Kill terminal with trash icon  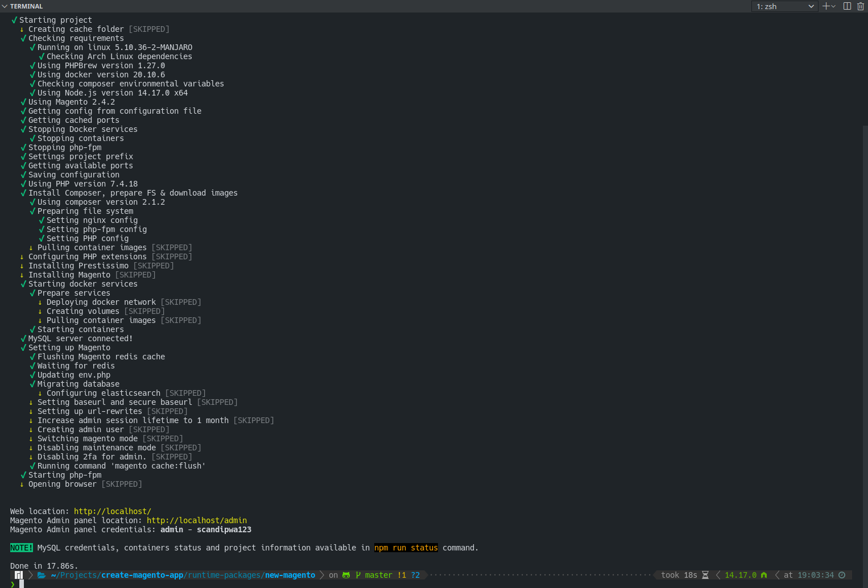click(x=860, y=6)
